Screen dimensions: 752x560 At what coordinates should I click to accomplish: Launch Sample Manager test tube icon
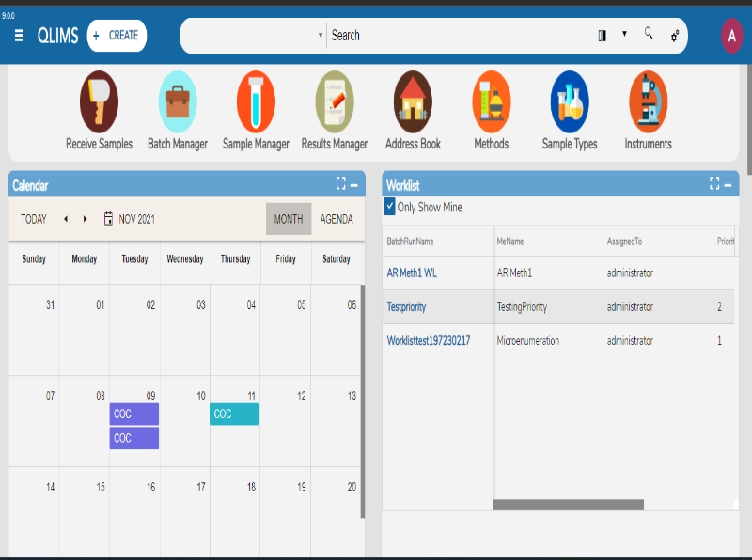click(256, 101)
